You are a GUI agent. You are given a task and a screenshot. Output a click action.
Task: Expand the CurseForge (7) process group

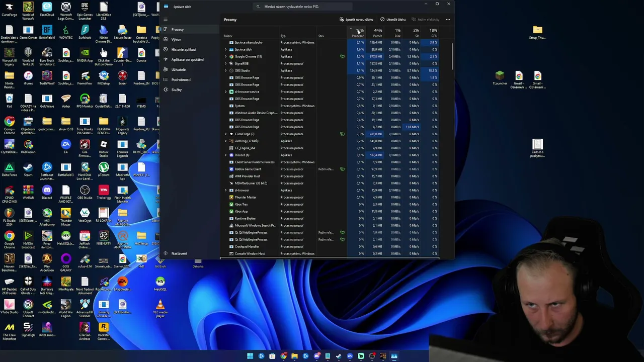point(225,134)
